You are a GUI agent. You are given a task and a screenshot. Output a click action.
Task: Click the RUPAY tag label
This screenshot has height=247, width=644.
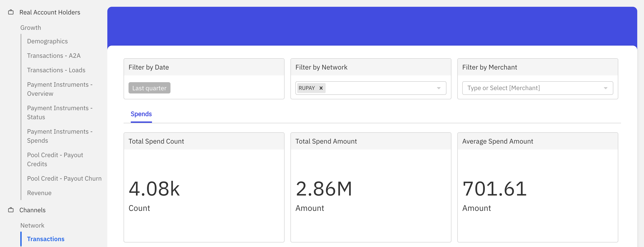[307, 88]
